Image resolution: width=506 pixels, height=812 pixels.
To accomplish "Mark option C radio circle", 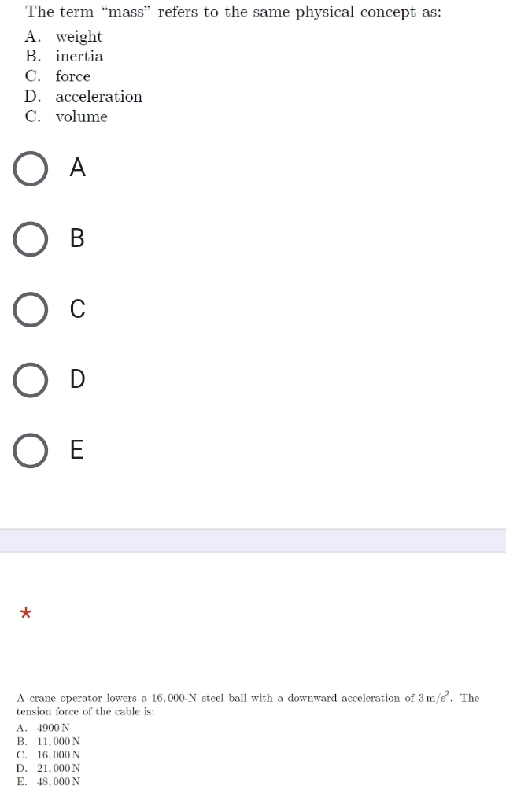I will (x=31, y=309).
